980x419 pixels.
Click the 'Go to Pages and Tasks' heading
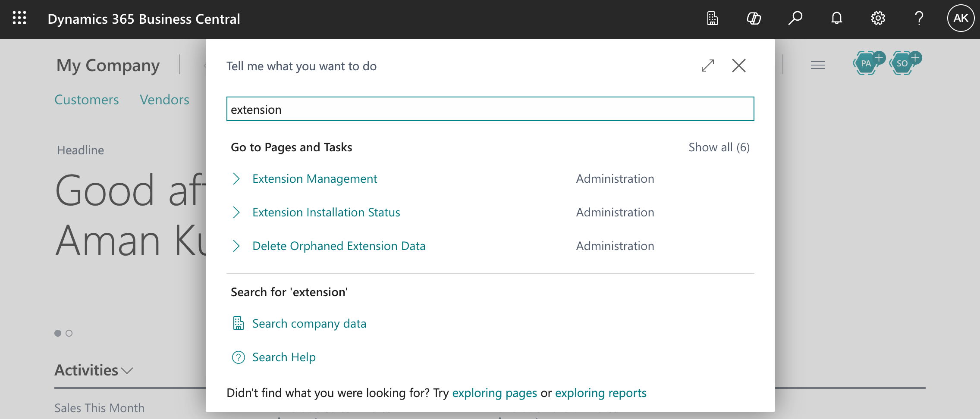pyautogui.click(x=292, y=147)
